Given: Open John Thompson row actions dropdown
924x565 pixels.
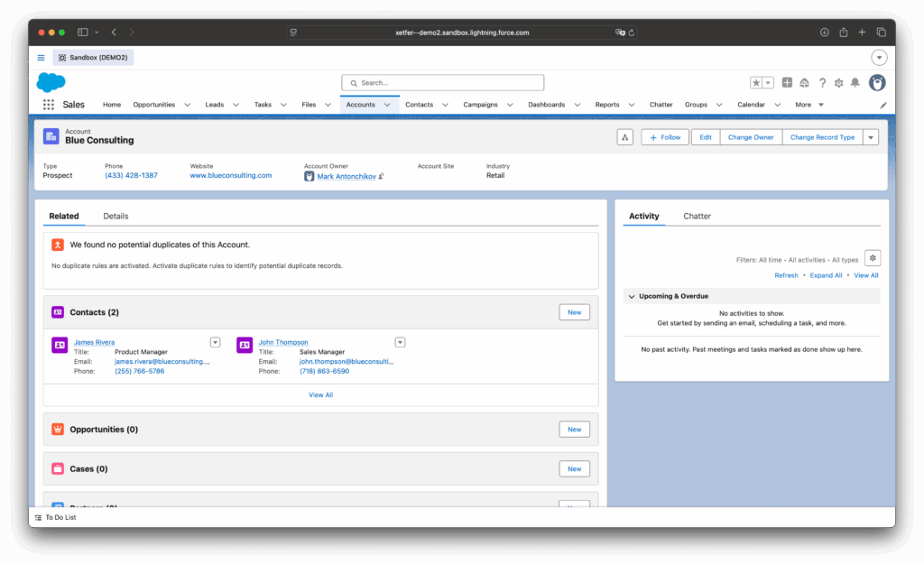Looking at the screenshot, I should (400, 342).
